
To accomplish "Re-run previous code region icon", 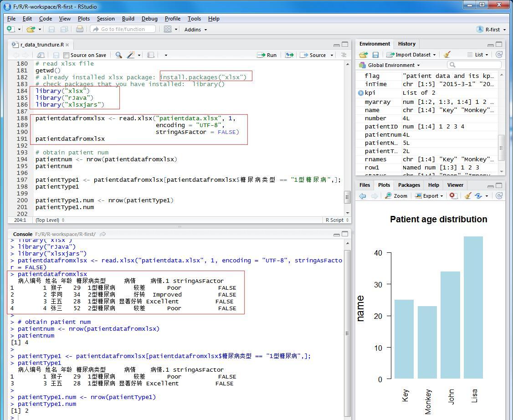I will [x=289, y=55].
